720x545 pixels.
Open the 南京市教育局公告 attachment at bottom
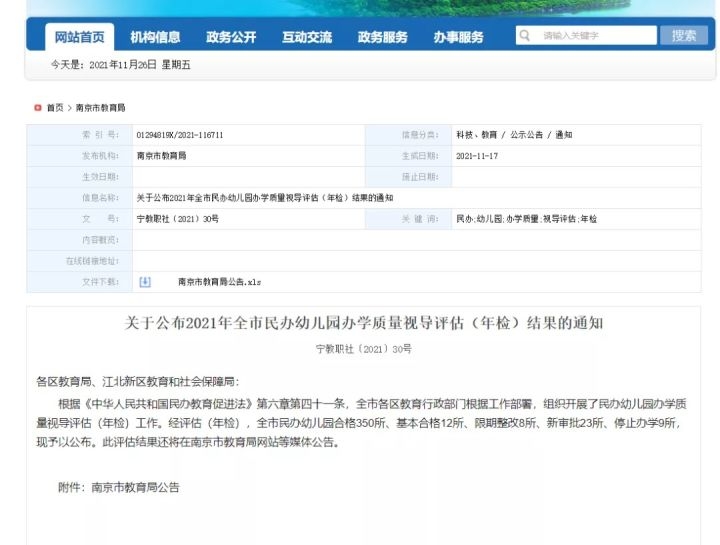[135, 488]
